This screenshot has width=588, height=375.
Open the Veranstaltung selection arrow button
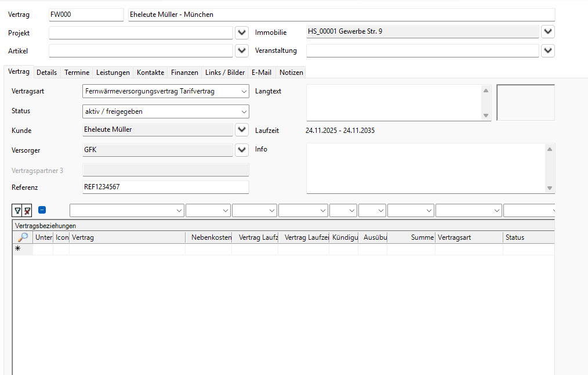[548, 51]
